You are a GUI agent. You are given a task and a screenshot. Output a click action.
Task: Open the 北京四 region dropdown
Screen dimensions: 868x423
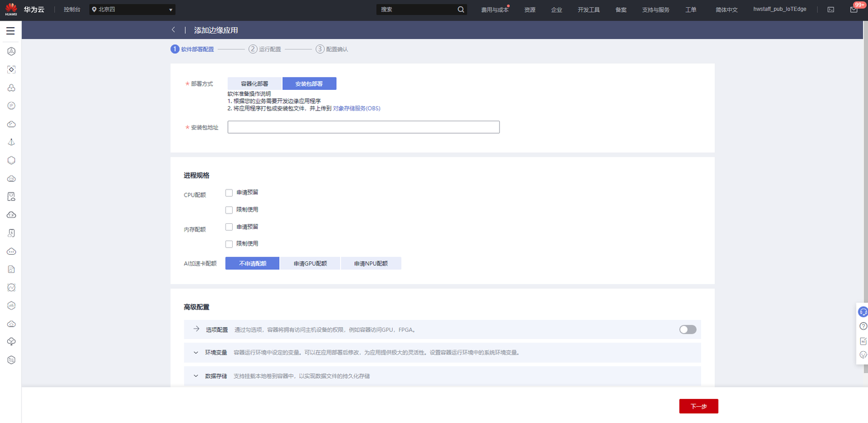point(131,9)
